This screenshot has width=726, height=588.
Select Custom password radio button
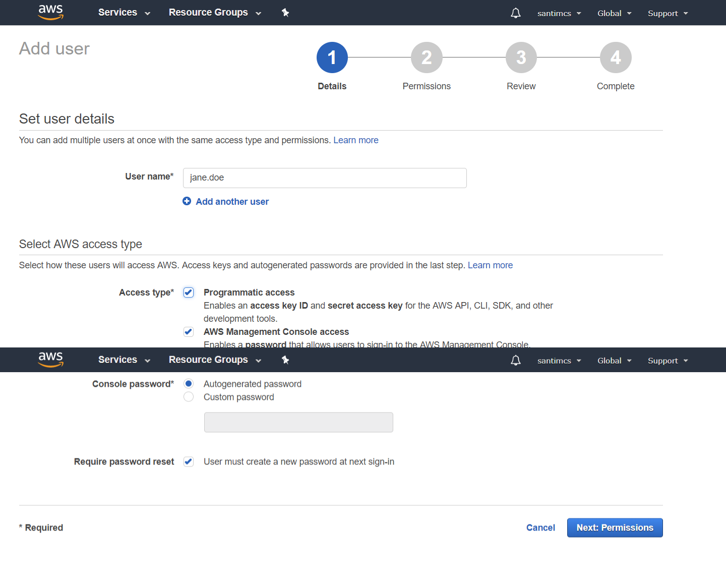[x=189, y=397]
